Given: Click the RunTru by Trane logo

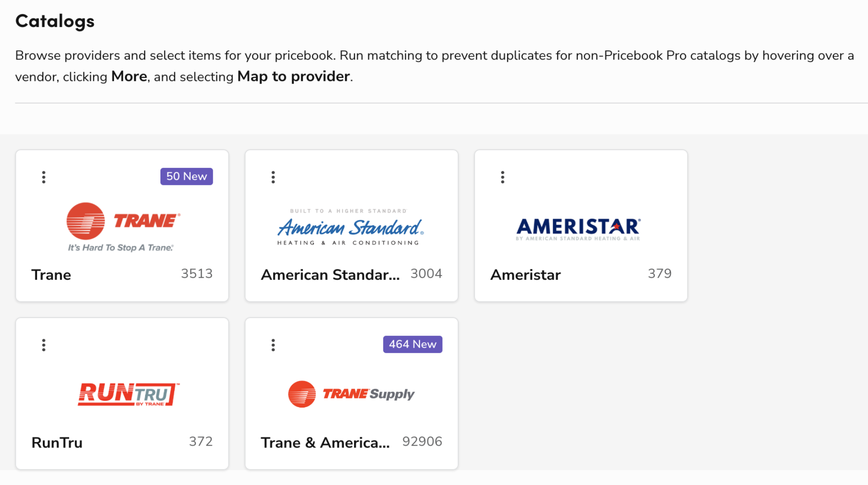Looking at the screenshot, I should (x=128, y=394).
